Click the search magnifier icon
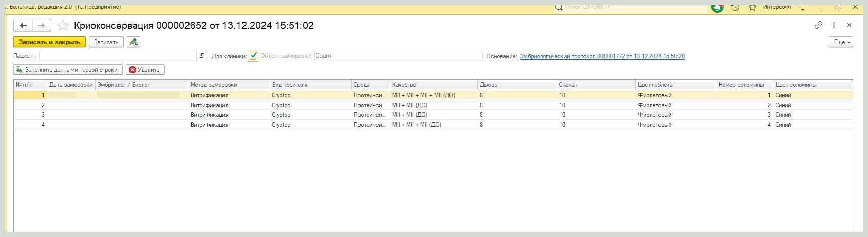Screen dimensions: 868x237 [559, 7]
